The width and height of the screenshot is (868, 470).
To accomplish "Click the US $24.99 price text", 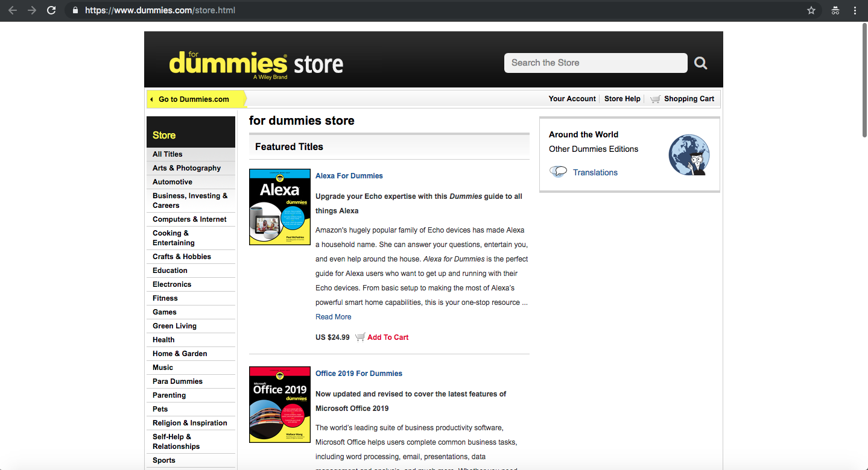I will click(332, 337).
